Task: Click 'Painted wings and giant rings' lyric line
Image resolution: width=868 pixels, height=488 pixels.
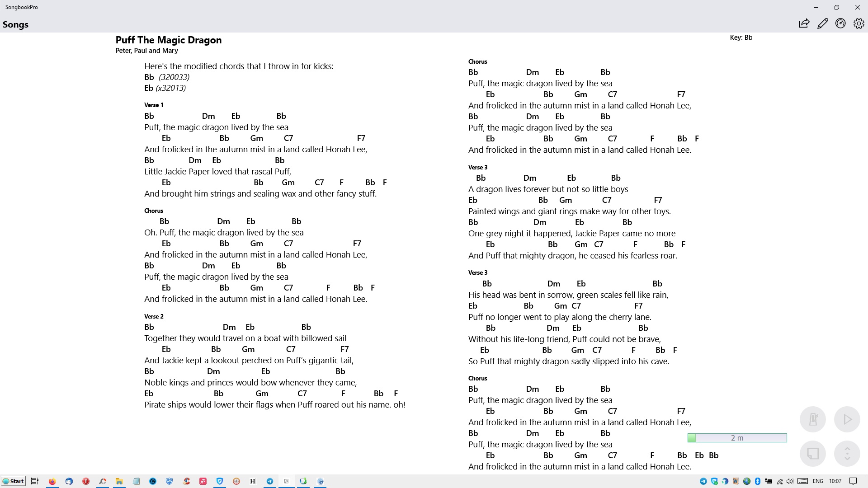Action: click(x=570, y=211)
